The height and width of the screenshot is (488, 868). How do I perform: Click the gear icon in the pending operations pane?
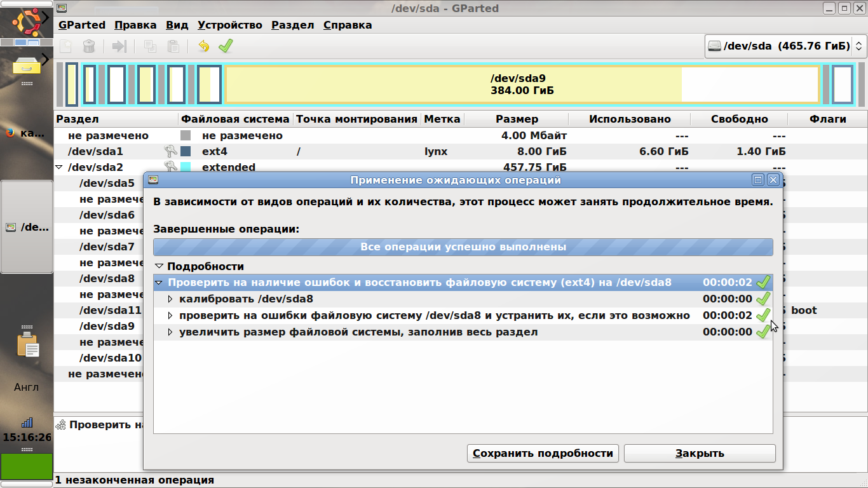(61, 424)
